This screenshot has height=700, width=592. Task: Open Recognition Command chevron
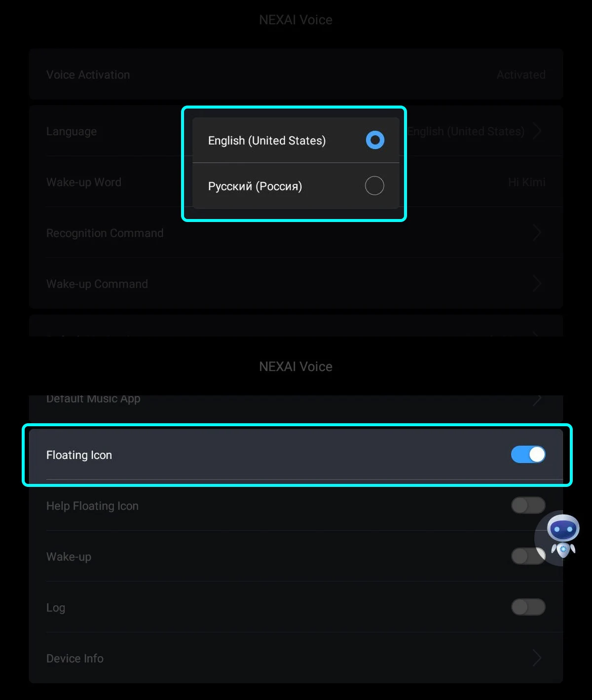coord(537,233)
